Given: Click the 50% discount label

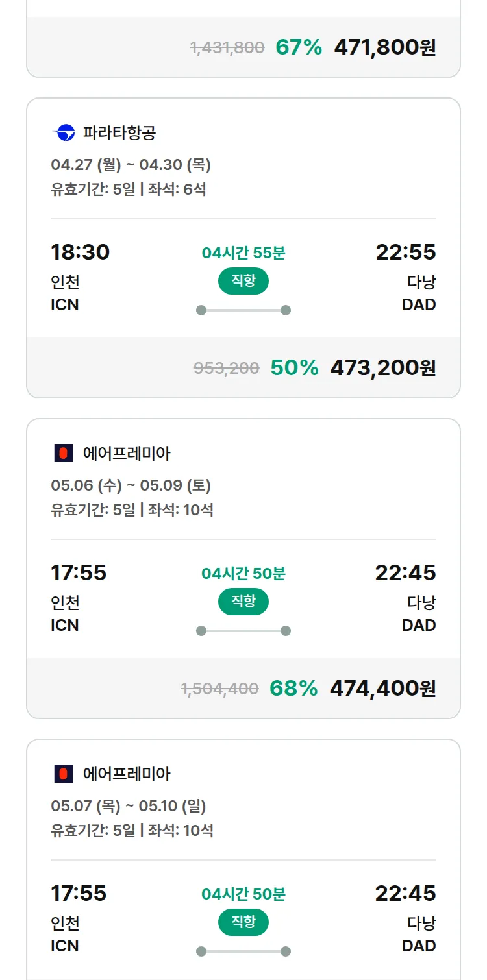Looking at the screenshot, I should 294,368.
